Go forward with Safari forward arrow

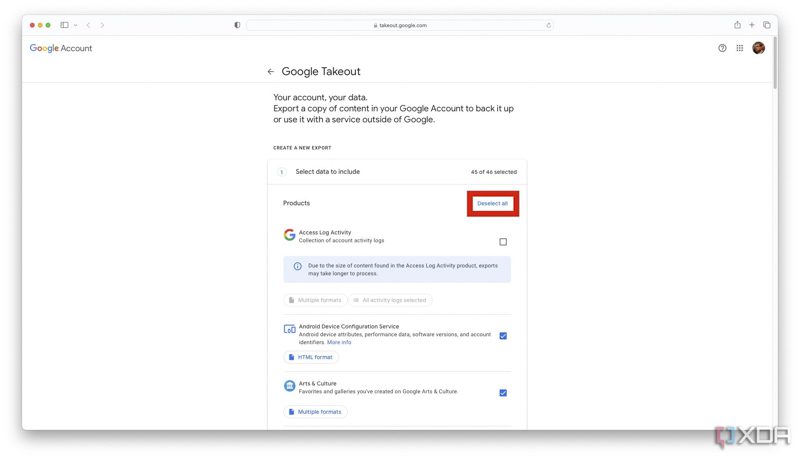[x=102, y=25]
